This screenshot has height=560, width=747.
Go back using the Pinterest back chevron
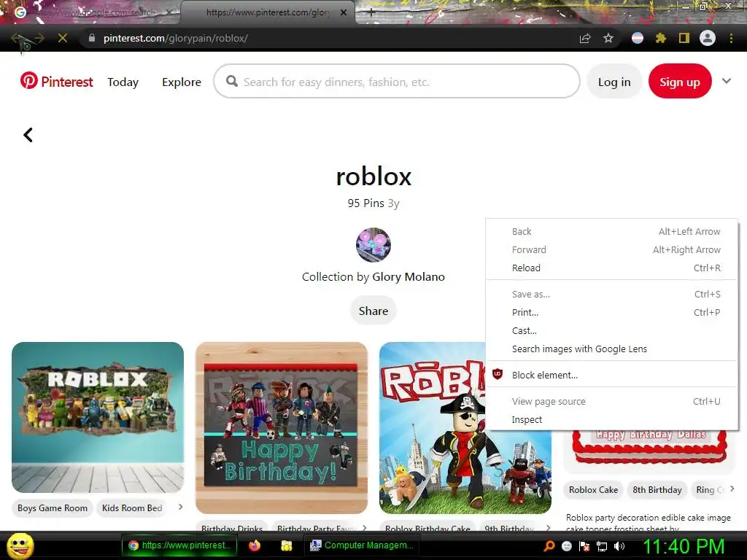(28, 135)
